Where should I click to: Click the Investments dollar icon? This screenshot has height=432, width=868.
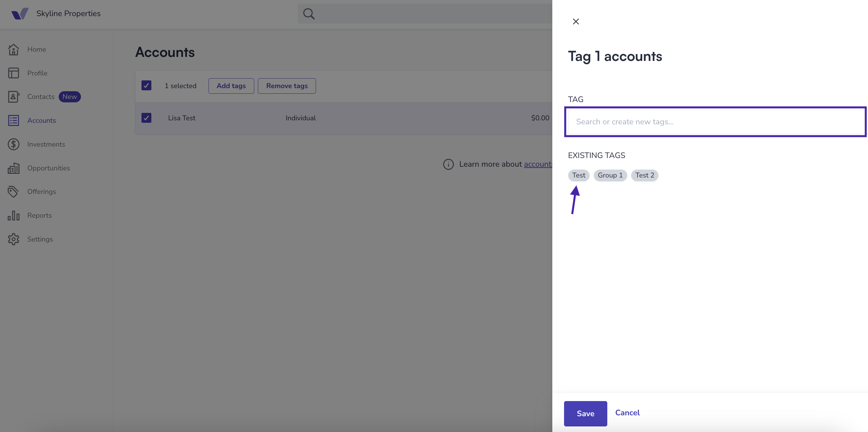pos(14,144)
